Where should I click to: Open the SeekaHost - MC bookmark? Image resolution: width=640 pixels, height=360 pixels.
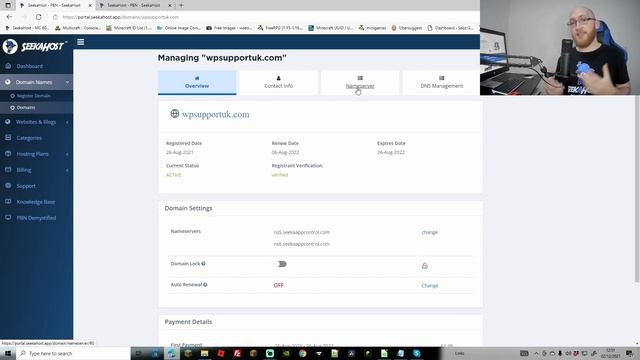pos(27,28)
